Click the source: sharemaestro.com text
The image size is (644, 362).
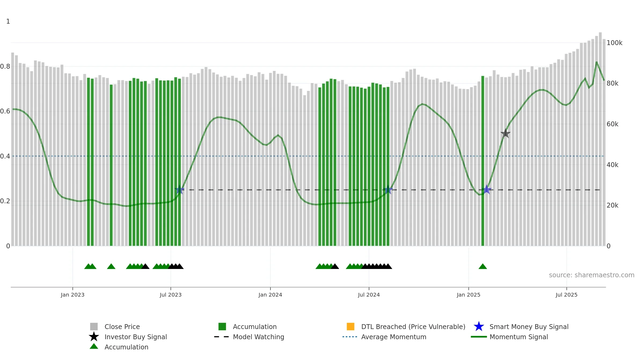(592, 275)
